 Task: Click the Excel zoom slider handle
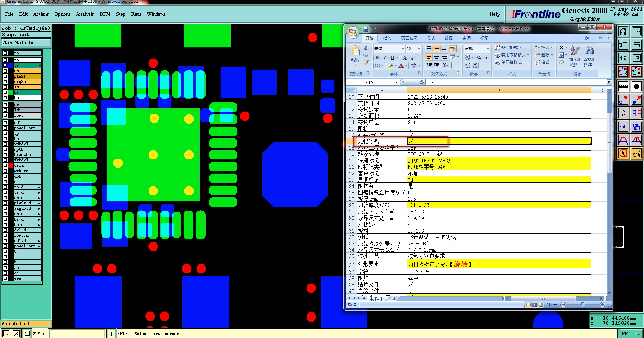pos(583,305)
